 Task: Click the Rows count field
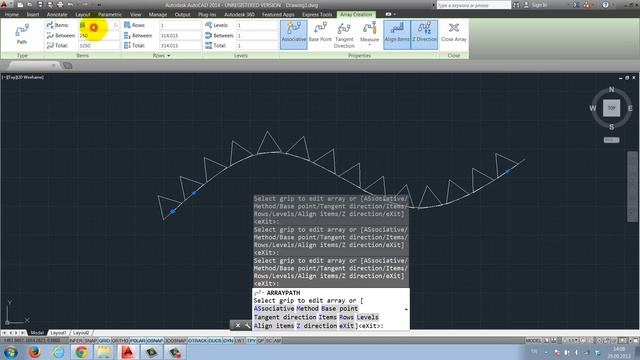tap(180, 25)
